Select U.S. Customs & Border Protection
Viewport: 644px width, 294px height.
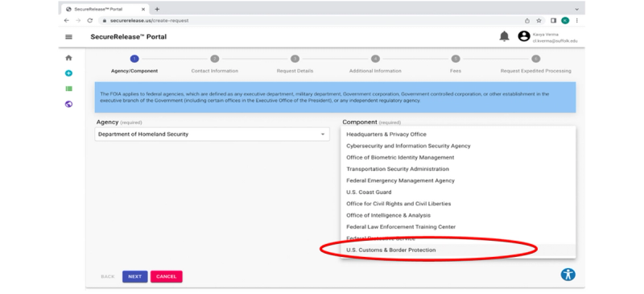point(458,250)
